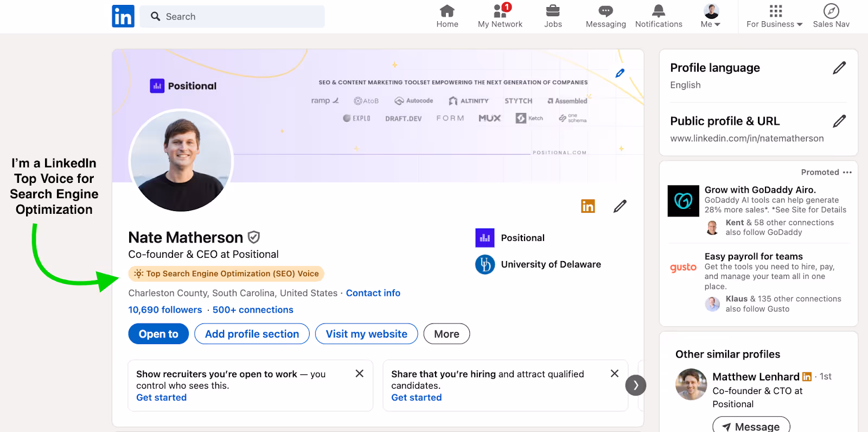Click the GoDaddy ad logo

click(x=683, y=201)
